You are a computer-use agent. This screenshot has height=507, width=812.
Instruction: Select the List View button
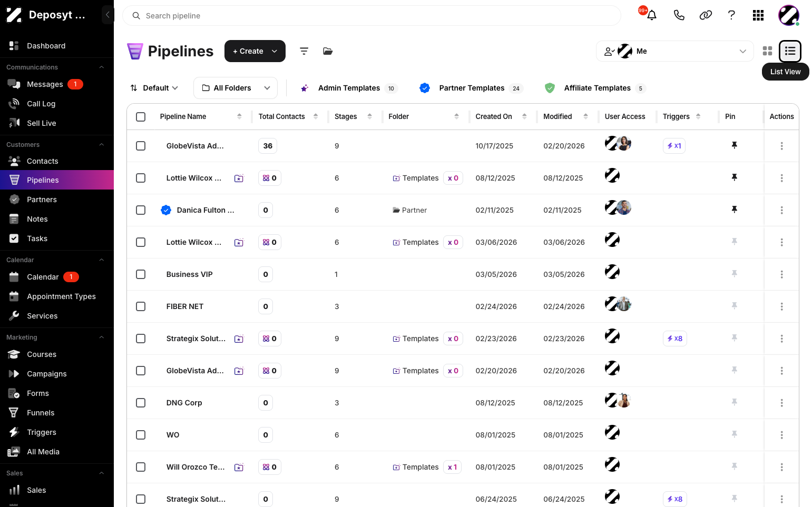(790, 51)
